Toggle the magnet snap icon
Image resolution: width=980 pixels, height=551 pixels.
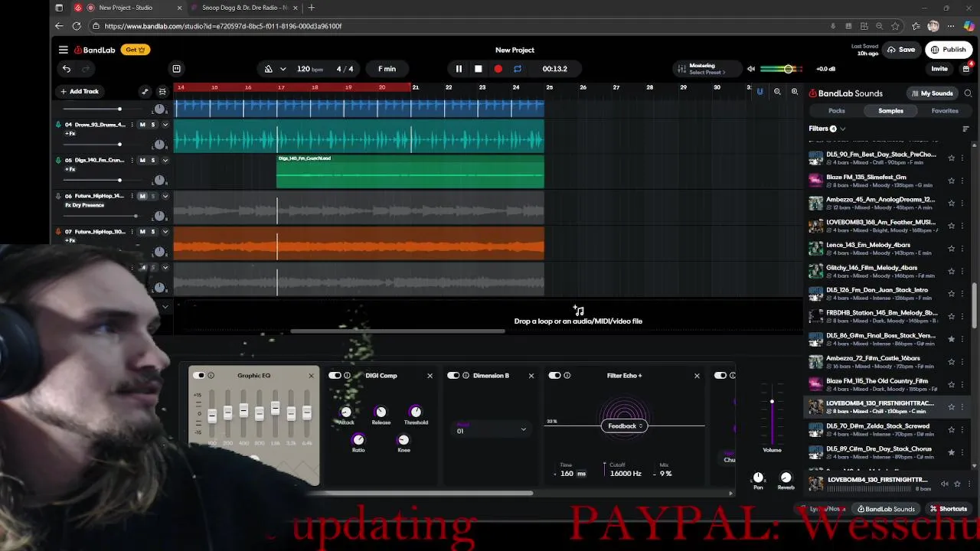pos(759,92)
